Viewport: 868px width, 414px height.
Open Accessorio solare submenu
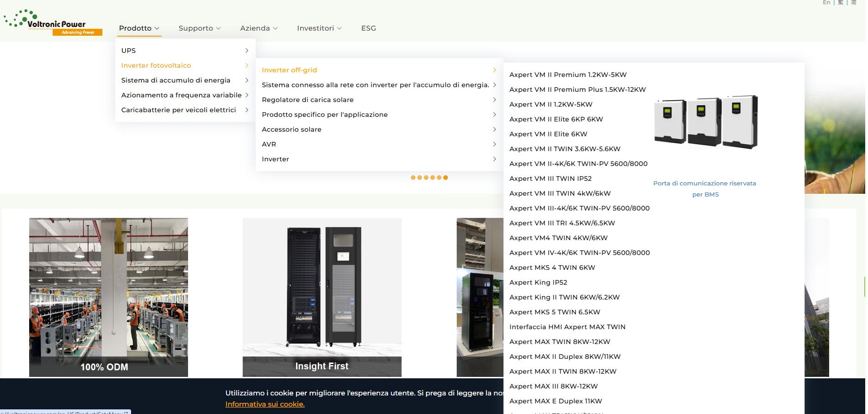click(292, 129)
